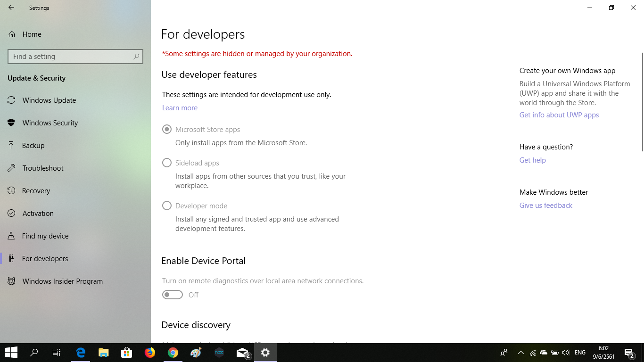Open the People icon in system tray
This screenshot has height=362, width=644.
click(x=504, y=353)
